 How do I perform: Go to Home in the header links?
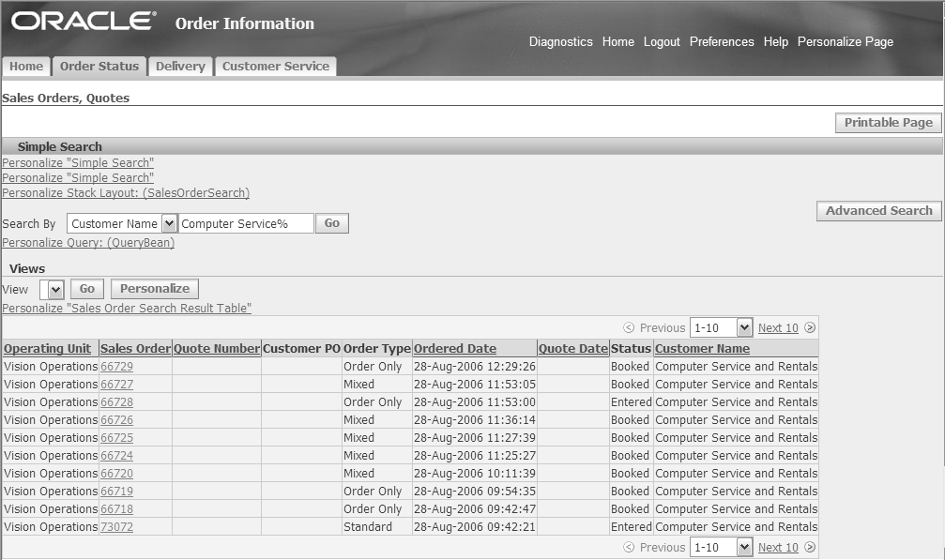[x=618, y=41]
